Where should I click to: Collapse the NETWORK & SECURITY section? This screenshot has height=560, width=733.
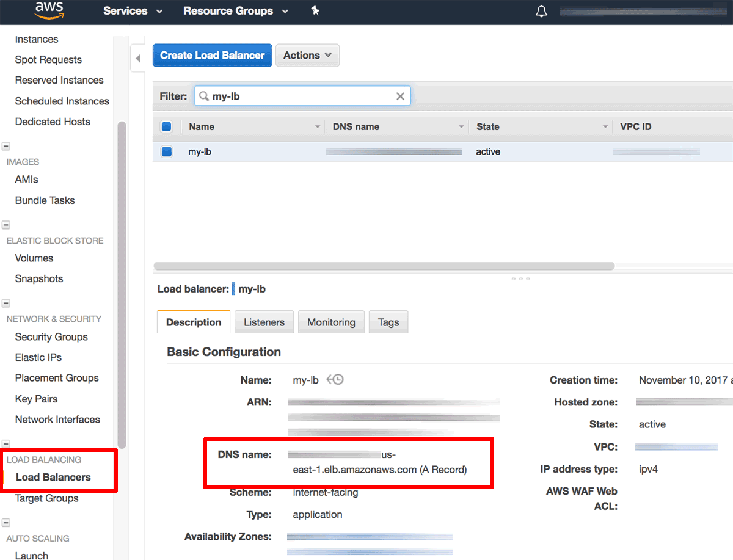6,303
